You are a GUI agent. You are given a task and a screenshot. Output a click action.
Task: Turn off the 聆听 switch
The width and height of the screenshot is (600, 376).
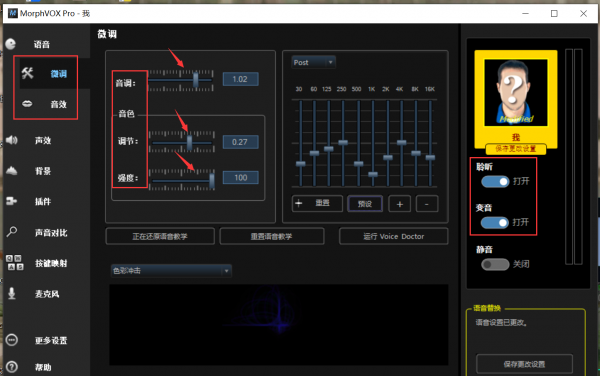point(495,181)
